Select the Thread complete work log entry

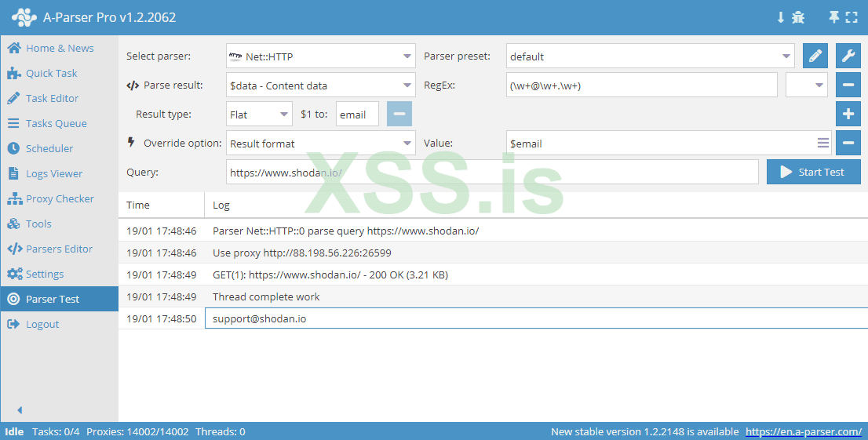(x=493, y=296)
